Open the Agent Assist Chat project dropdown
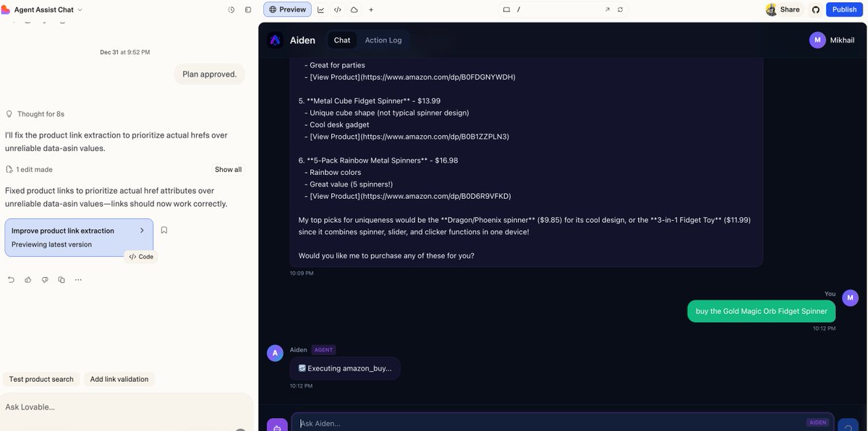This screenshot has height=431, width=868. point(48,9)
